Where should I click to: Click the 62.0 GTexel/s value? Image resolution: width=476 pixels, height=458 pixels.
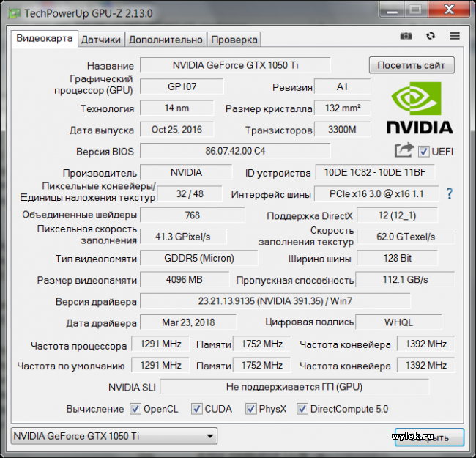point(406,237)
